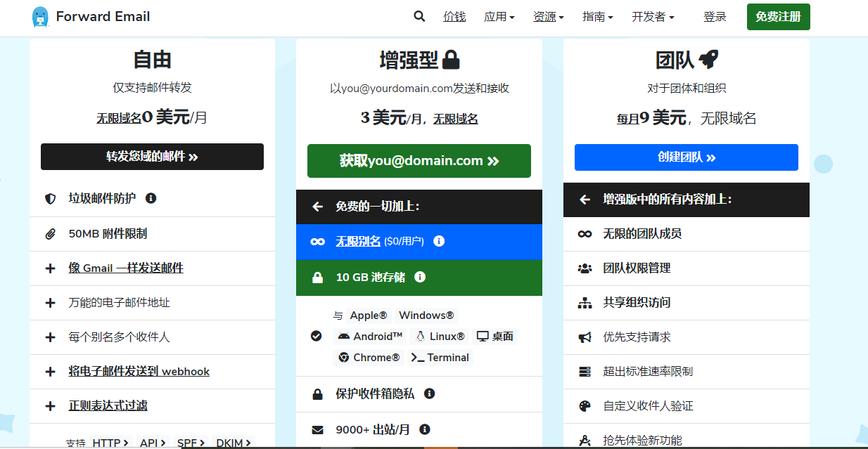
Task: Click the 登录 login link
Action: coord(715,17)
